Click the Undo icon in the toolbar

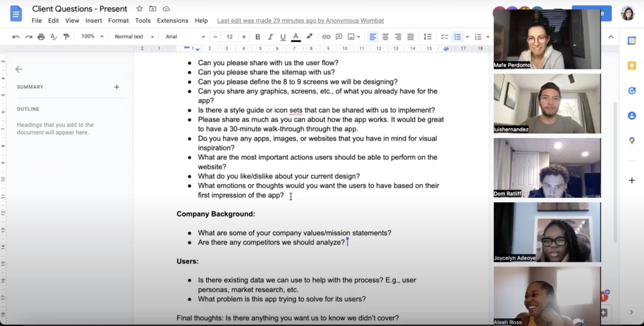(16, 37)
